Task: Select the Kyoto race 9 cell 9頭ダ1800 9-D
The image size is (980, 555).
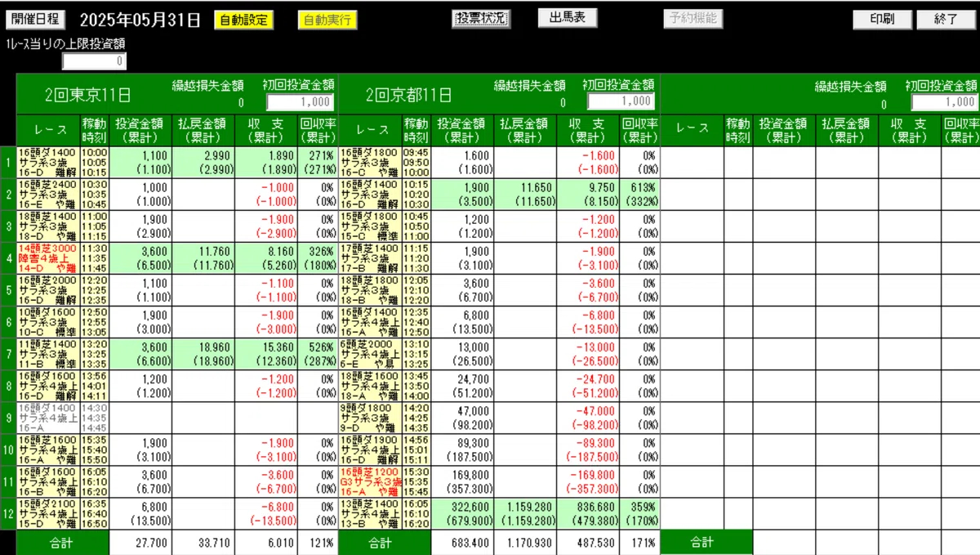Action: coord(371,417)
